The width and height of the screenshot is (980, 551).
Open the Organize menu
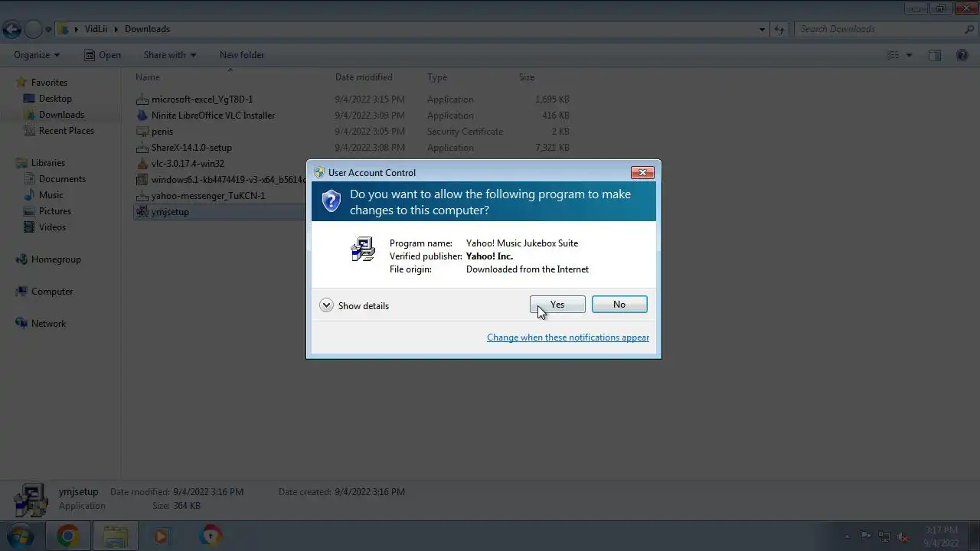[x=36, y=55]
